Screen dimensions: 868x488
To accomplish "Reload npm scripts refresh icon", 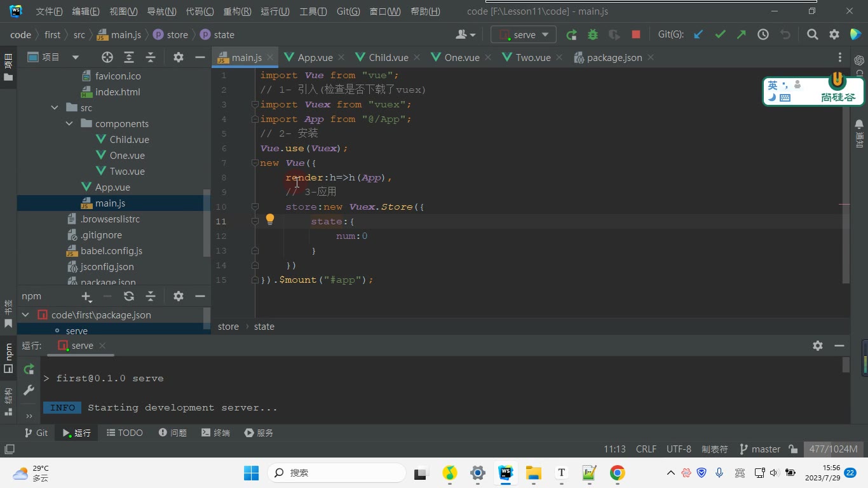I will [129, 296].
